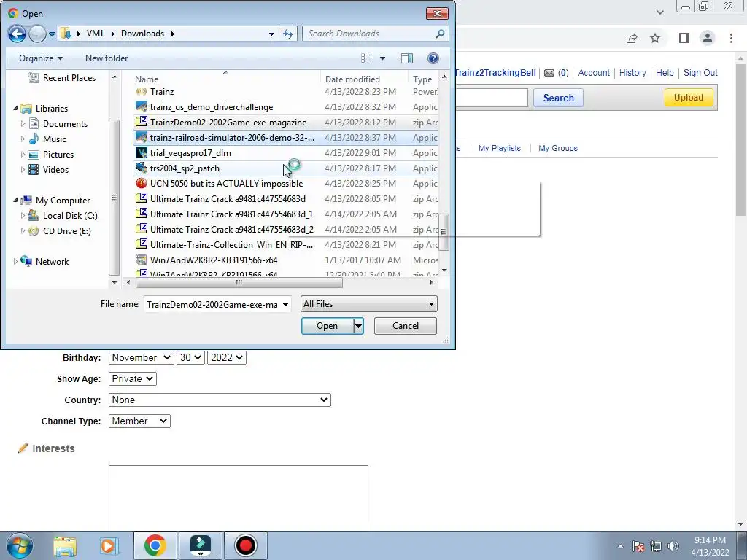Refresh Downloads folder location button

(x=288, y=34)
